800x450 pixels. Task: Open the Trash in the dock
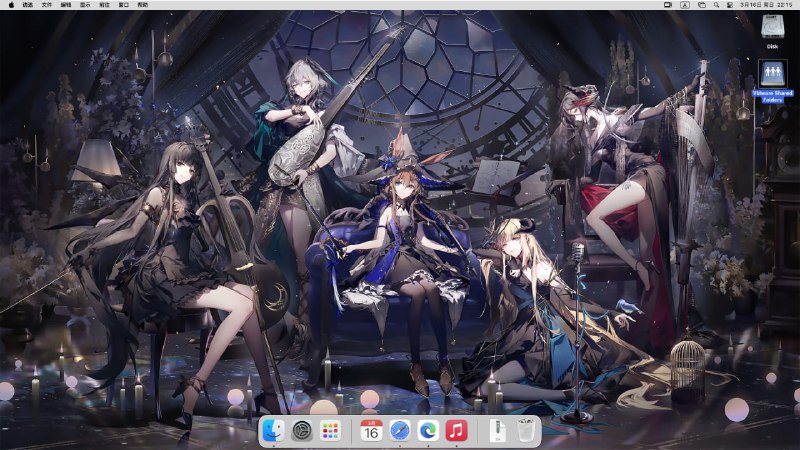(x=526, y=431)
